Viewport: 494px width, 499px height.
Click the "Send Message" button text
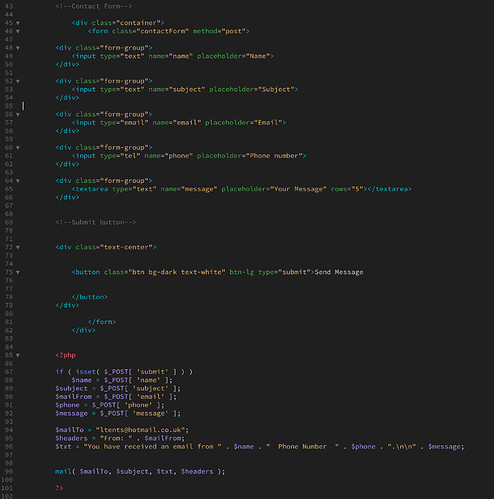point(339,272)
